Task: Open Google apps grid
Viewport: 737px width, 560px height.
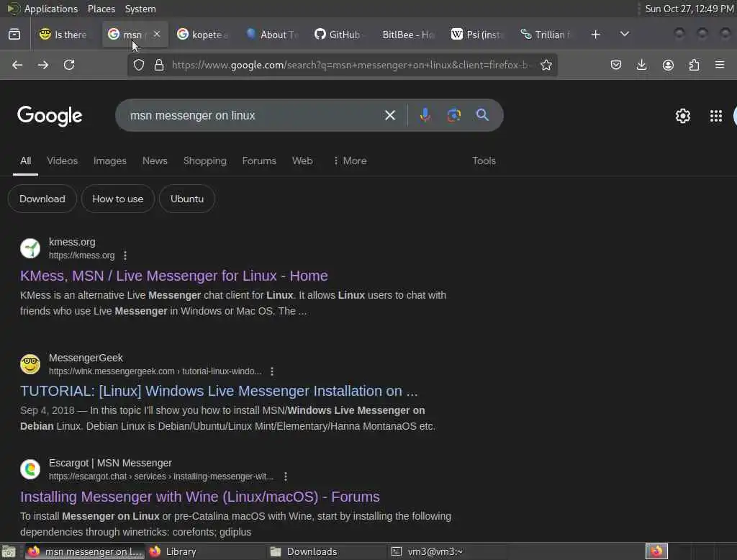Action: [x=716, y=116]
